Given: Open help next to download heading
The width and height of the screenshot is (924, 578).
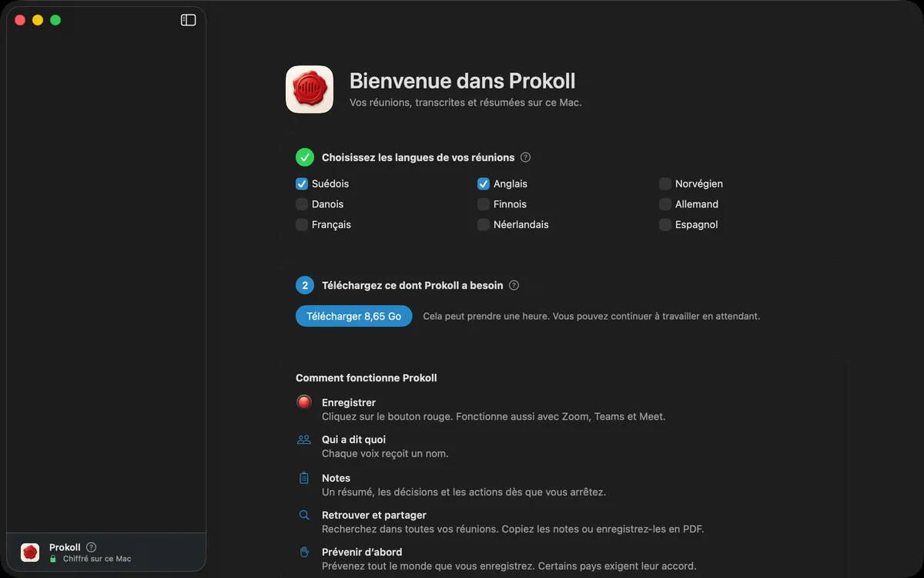Looking at the screenshot, I should [514, 285].
